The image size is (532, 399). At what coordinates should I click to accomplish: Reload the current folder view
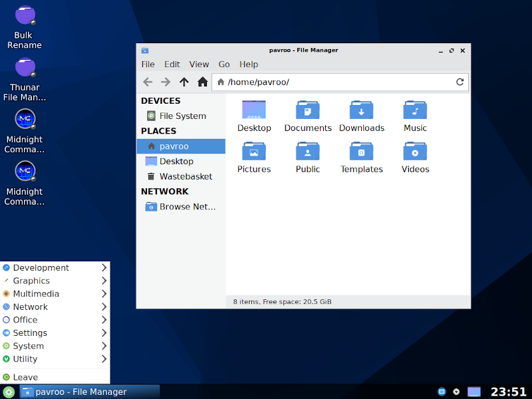click(460, 82)
